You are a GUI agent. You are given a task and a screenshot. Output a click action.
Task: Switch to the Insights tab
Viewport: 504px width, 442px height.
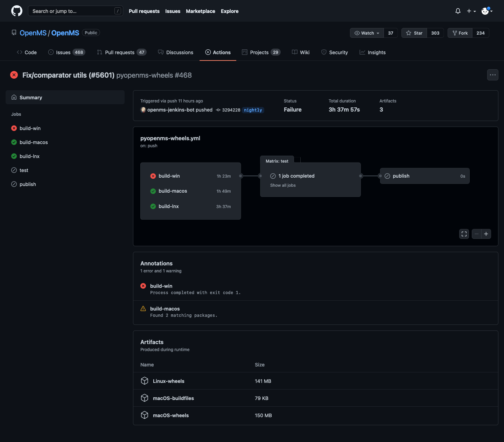[372, 52]
